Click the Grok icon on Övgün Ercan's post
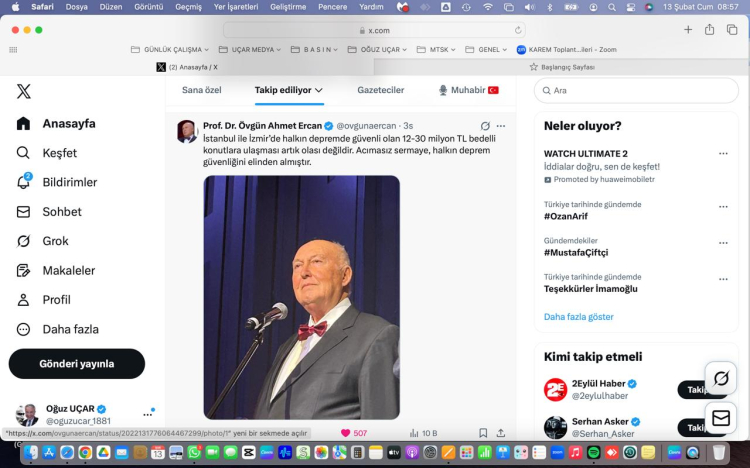750x468 pixels. [x=485, y=126]
